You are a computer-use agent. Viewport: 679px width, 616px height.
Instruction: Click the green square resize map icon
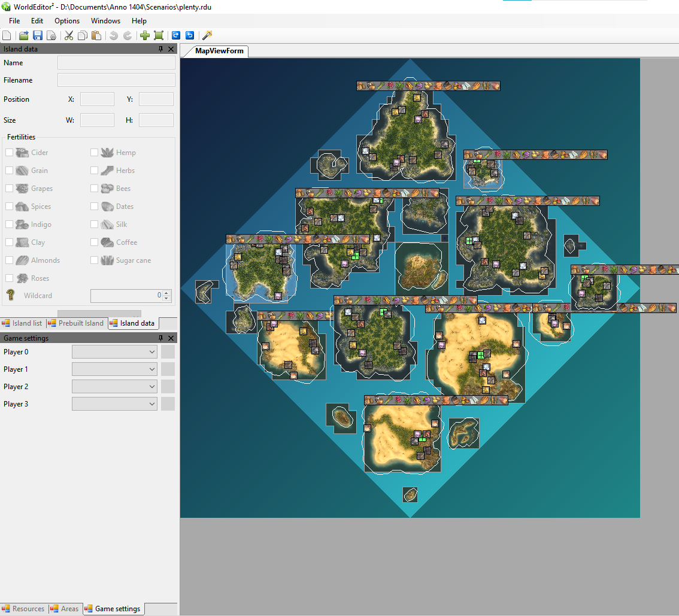coord(159,35)
